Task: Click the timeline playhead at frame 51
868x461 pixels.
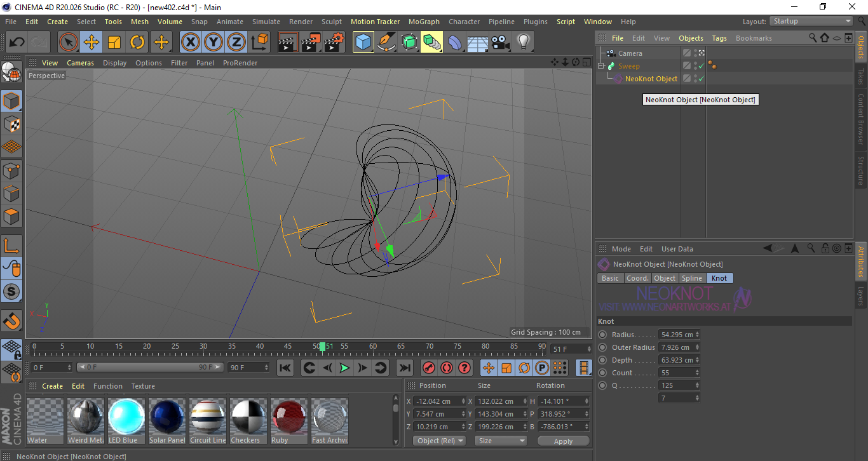Action: [x=323, y=347]
